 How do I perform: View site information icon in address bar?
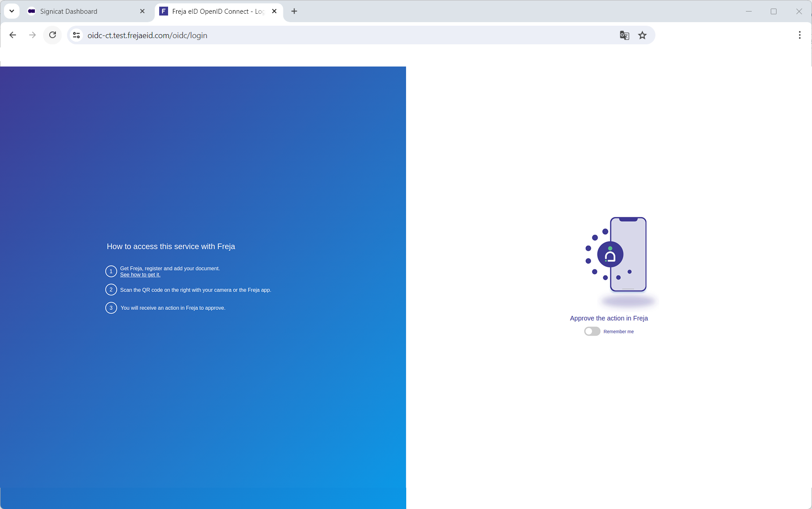76,35
